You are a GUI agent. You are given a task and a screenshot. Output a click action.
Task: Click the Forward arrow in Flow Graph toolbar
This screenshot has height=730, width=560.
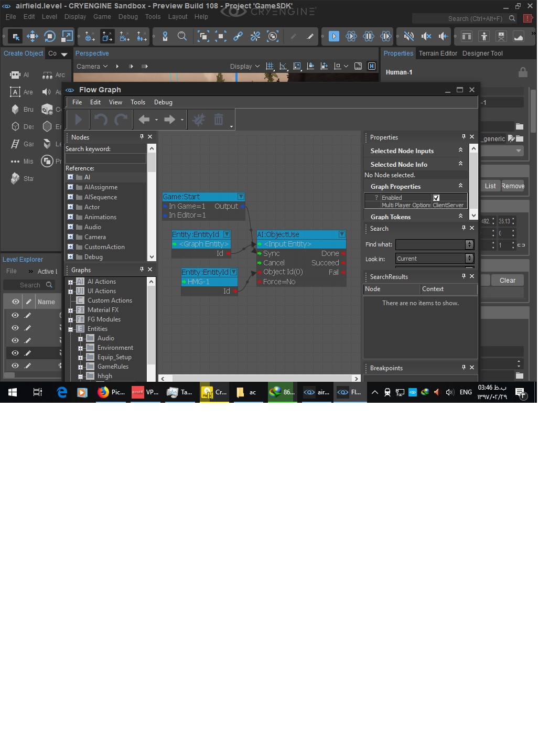[169, 120]
